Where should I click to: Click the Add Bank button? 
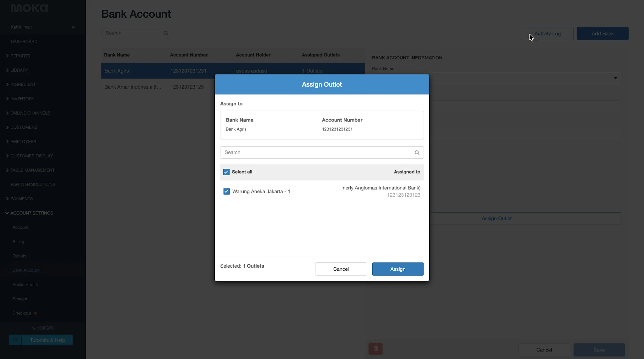(x=602, y=34)
